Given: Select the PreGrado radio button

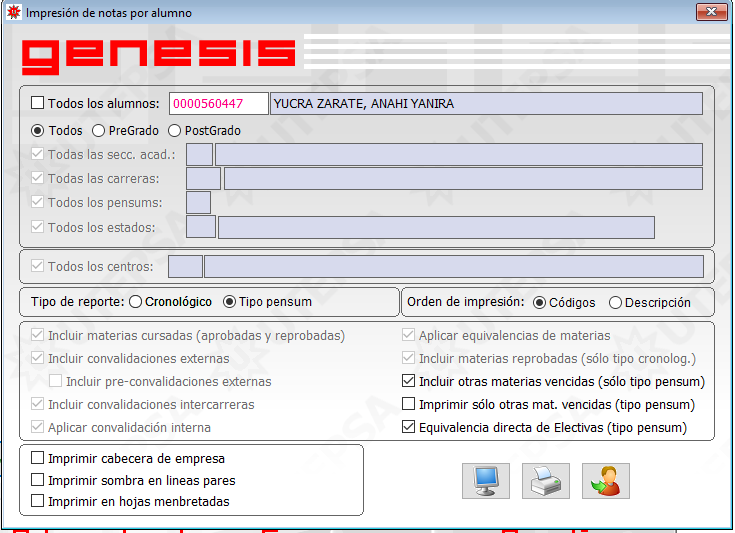Looking at the screenshot, I should point(98,130).
